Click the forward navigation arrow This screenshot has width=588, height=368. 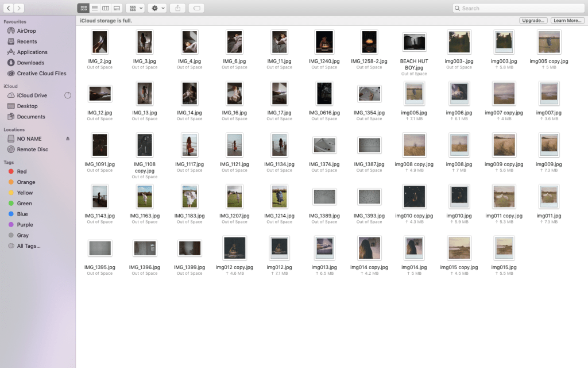tap(20, 8)
